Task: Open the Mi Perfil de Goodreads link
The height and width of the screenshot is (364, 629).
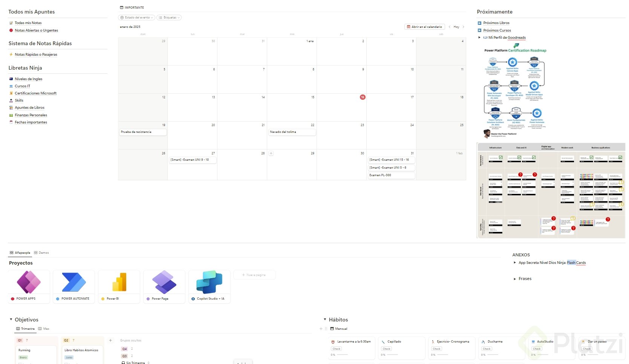Action: tap(507, 38)
